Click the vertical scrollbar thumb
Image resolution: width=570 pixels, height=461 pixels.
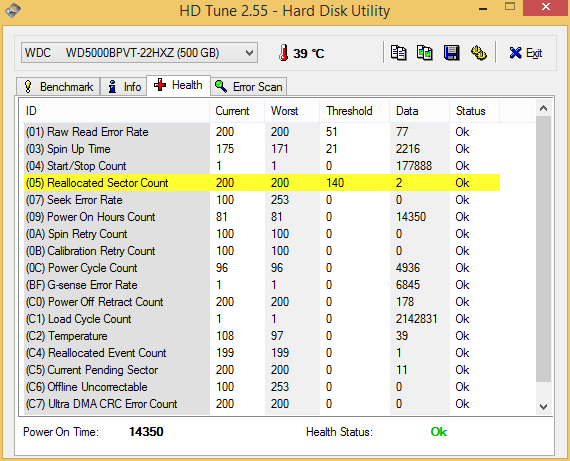543,249
